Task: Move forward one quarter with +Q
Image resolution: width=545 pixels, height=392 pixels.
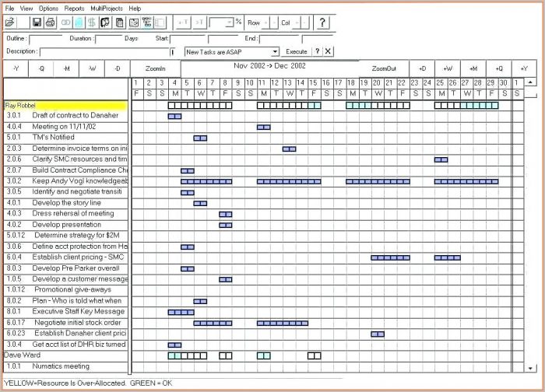Action: click(x=499, y=68)
